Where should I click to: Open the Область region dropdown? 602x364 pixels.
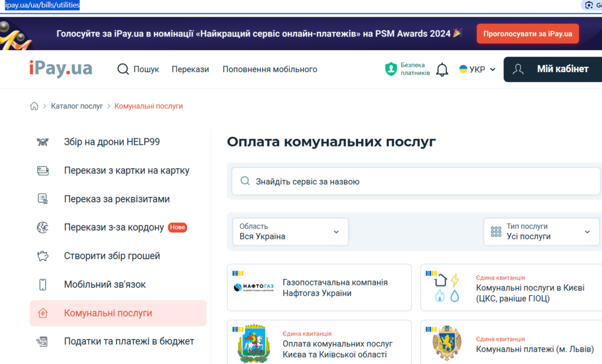[x=290, y=232]
